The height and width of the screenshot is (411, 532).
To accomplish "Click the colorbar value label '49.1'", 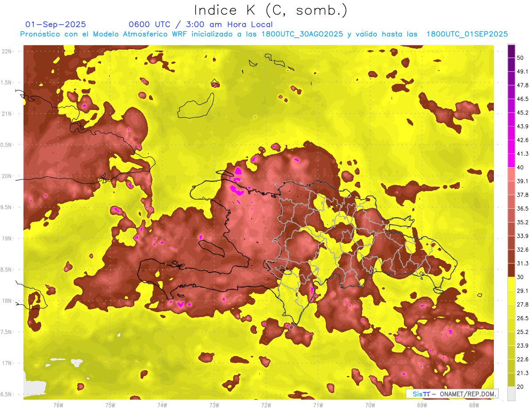I will (x=523, y=71).
